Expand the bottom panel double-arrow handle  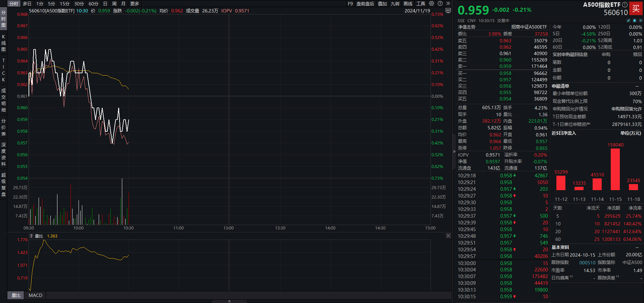(229, 301)
